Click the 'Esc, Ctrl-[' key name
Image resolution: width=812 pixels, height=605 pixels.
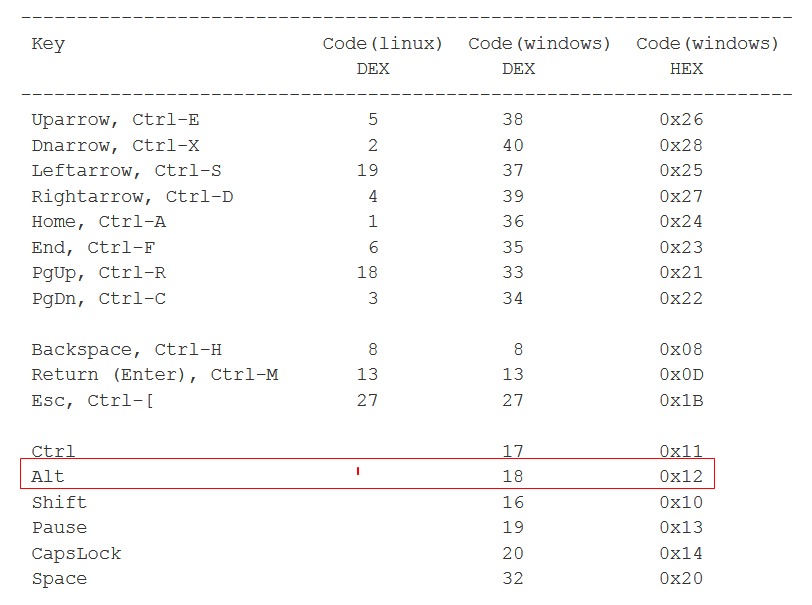[x=93, y=401]
